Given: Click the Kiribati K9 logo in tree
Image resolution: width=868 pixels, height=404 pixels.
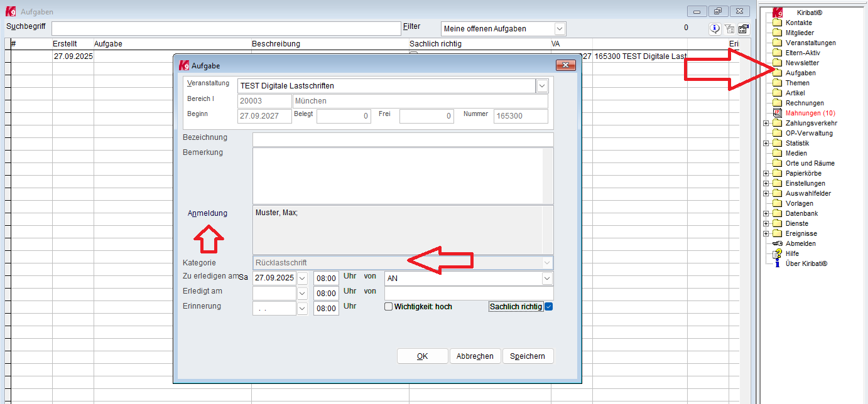Looking at the screenshot, I should coord(778,13).
